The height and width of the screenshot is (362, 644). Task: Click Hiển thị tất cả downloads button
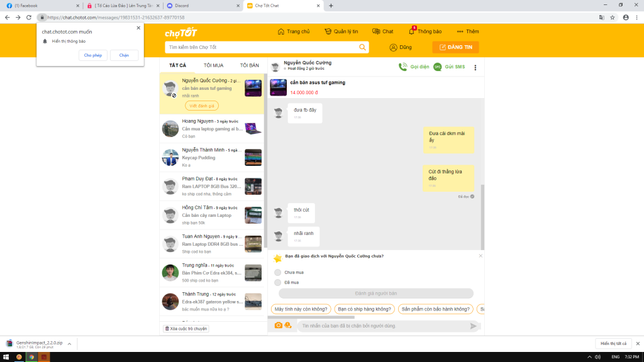pyautogui.click(x=614, y=344)
